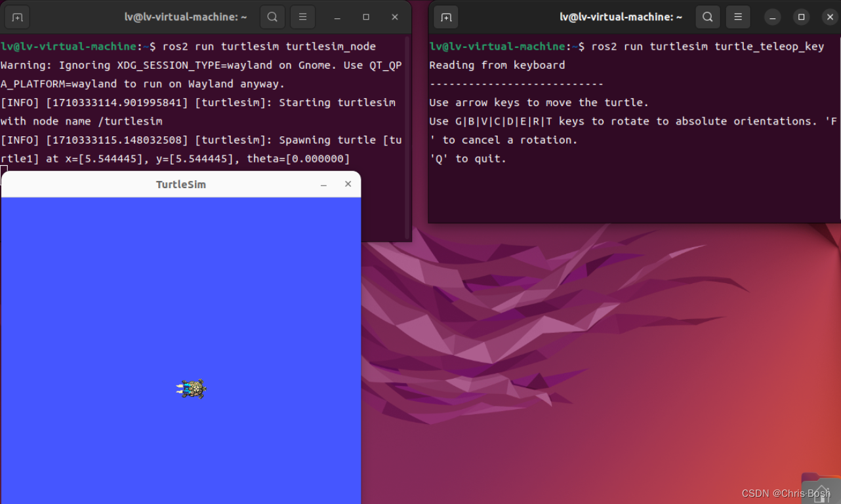Close the TurtleSim window
This screenshot has width=841, height=504.
[348, 184]
